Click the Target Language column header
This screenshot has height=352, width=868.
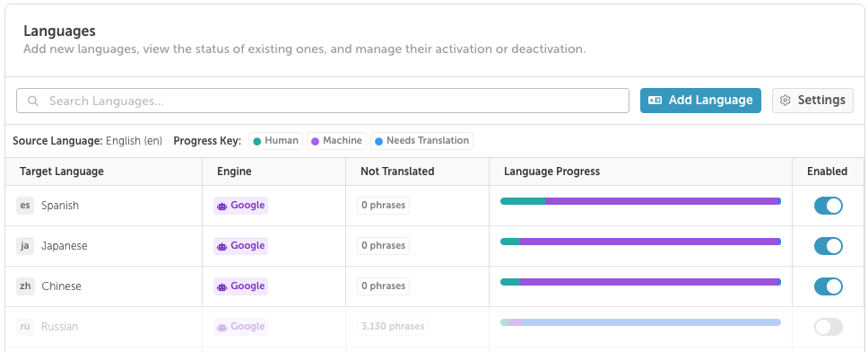(62, 172)
